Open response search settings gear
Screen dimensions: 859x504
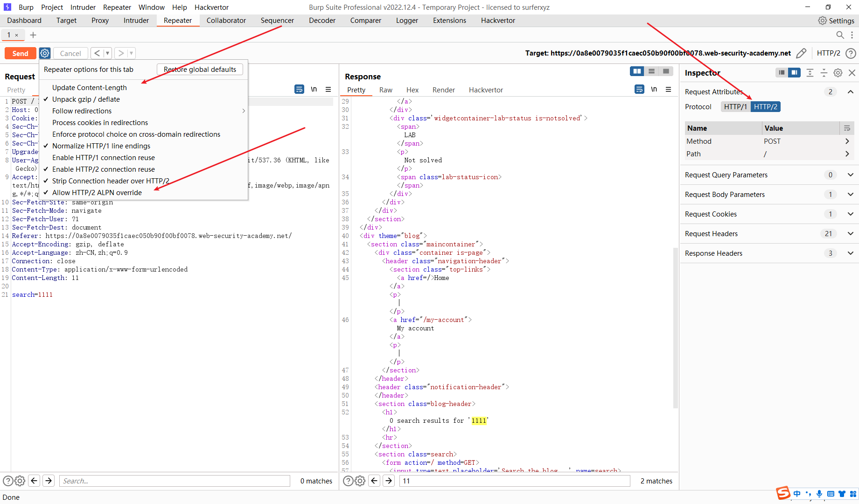click(360, 481)
